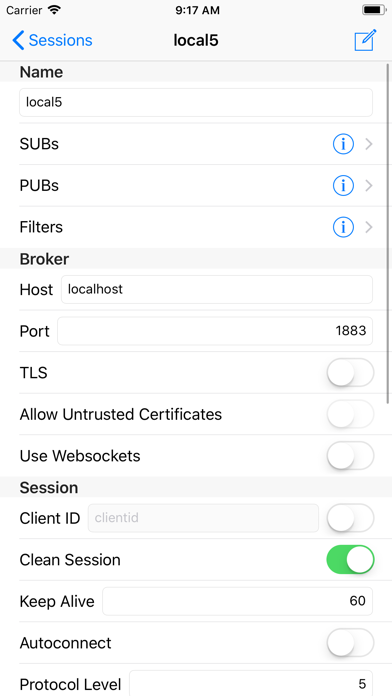Expand SUBs row chevron

[368, 144]
